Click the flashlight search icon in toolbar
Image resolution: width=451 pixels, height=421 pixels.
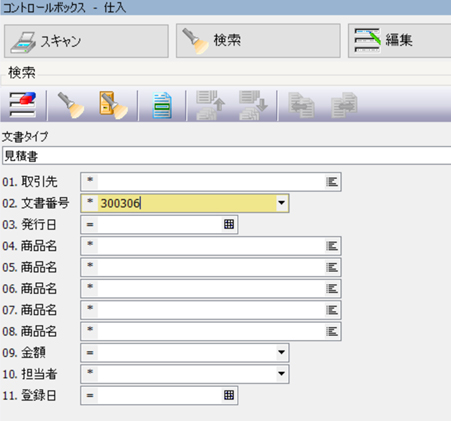coord(71,105)
